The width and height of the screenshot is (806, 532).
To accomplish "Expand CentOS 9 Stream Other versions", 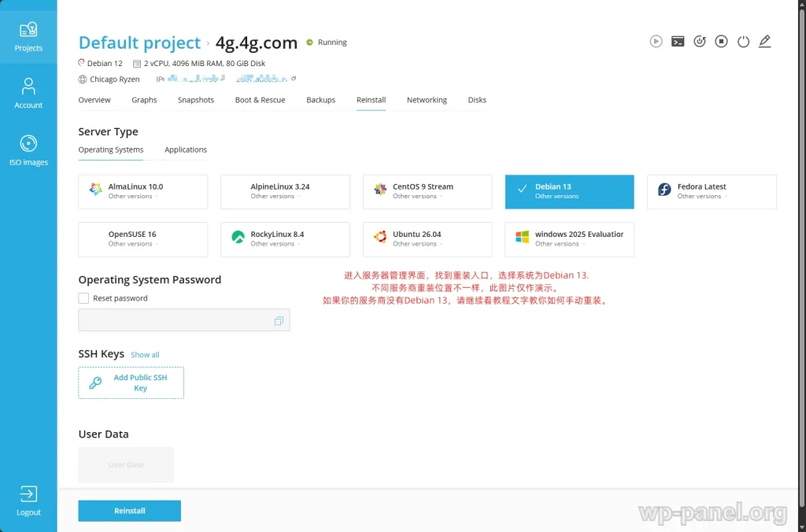I will tap(417, 196).
